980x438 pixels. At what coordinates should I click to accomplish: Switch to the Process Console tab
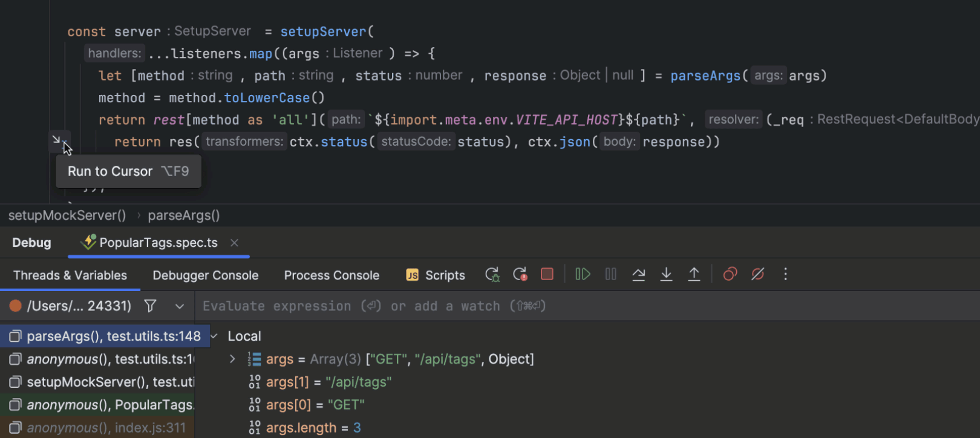click(x=332, y=275)
